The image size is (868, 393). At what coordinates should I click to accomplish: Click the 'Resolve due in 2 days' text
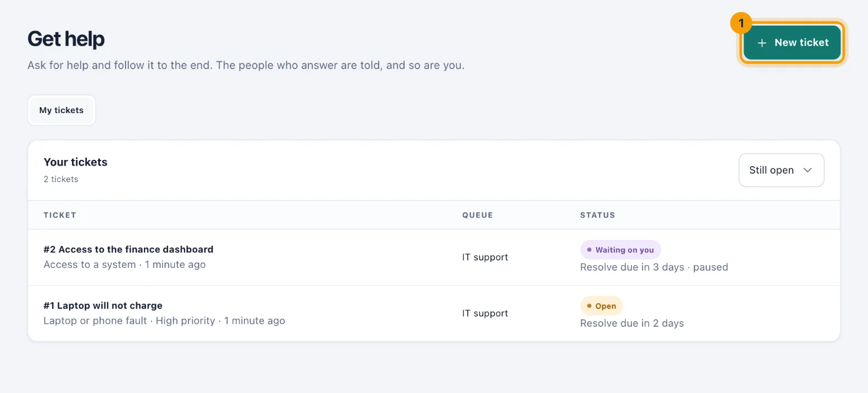[632, 323]
